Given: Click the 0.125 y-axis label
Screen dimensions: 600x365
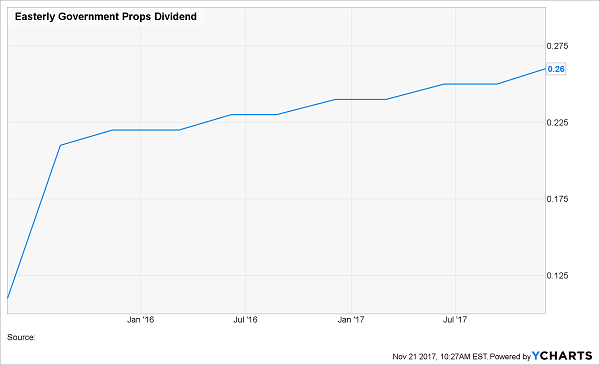Looking at the screenshot, I should coord(557,275).
